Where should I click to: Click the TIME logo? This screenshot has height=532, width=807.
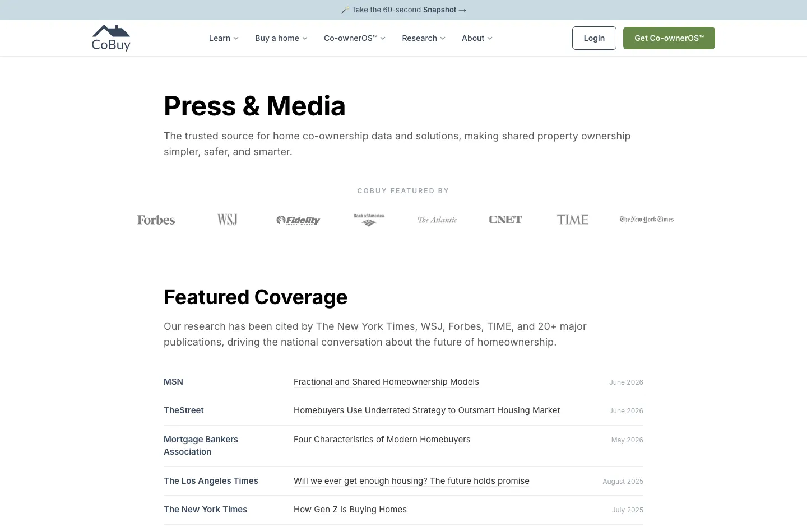[573, 220]
